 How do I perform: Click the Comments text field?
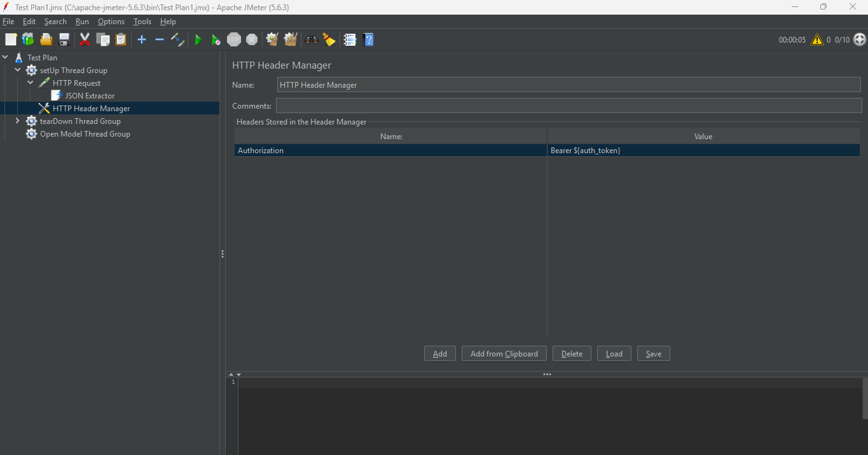(x=569, y=105)
